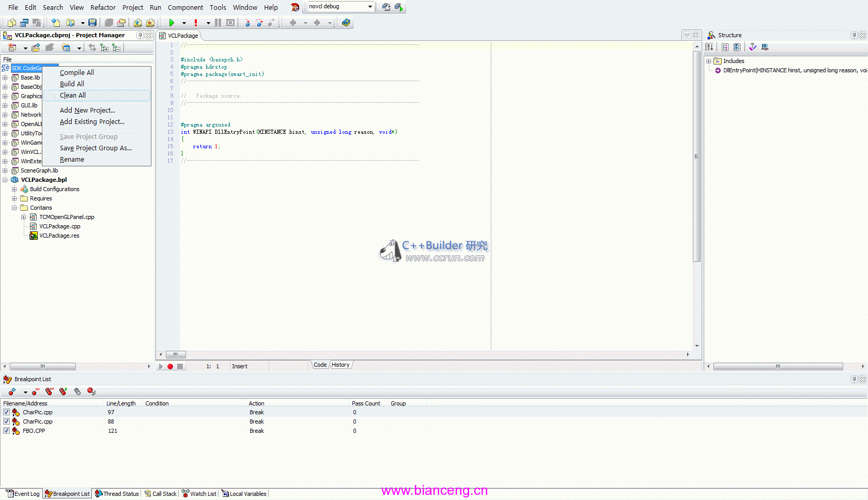Click the green Run button in toolbar
The width and height of the screenshot is (868, 500).
pyautogui.click(x=171, y=23)
